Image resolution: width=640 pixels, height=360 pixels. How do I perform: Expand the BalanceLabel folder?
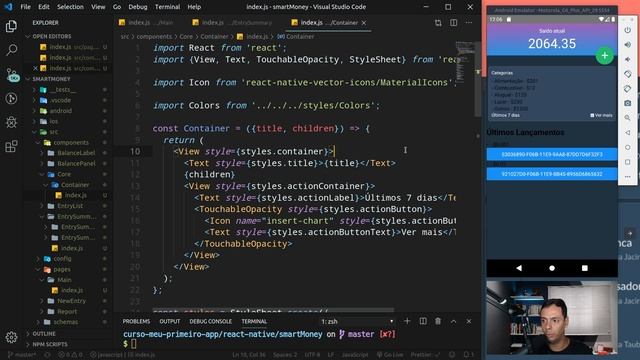click(76, 153)
